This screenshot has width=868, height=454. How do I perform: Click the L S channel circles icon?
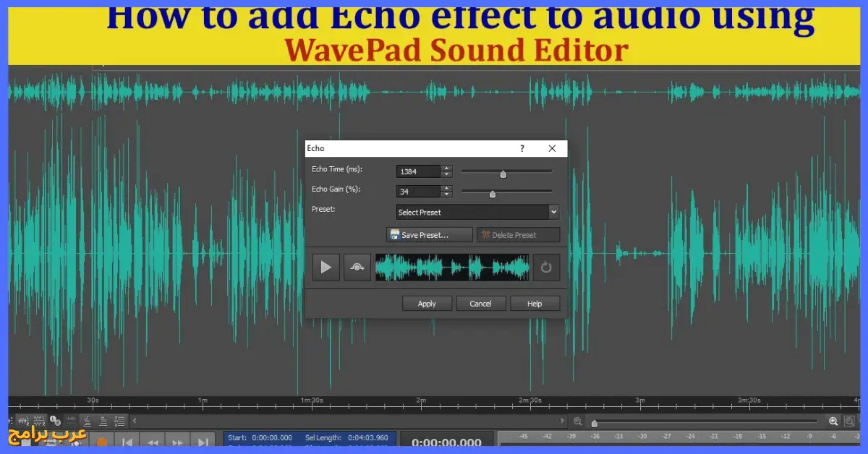pyautogui.click(x=56, y=420)
